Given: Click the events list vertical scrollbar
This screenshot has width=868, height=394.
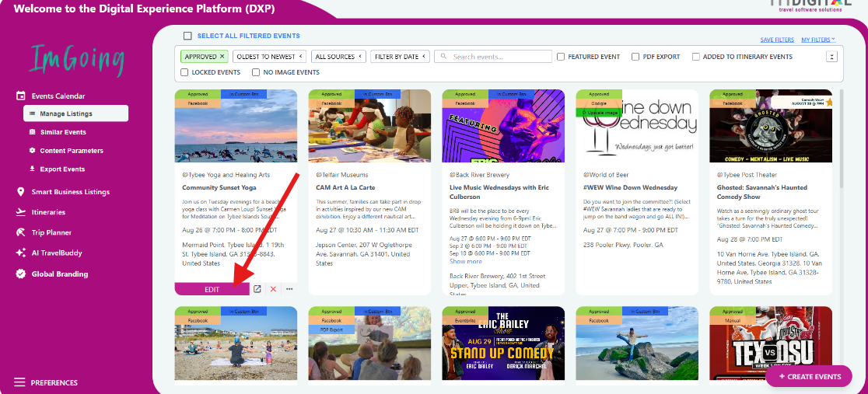Looking at the screenshot, I should pos(842,138).
